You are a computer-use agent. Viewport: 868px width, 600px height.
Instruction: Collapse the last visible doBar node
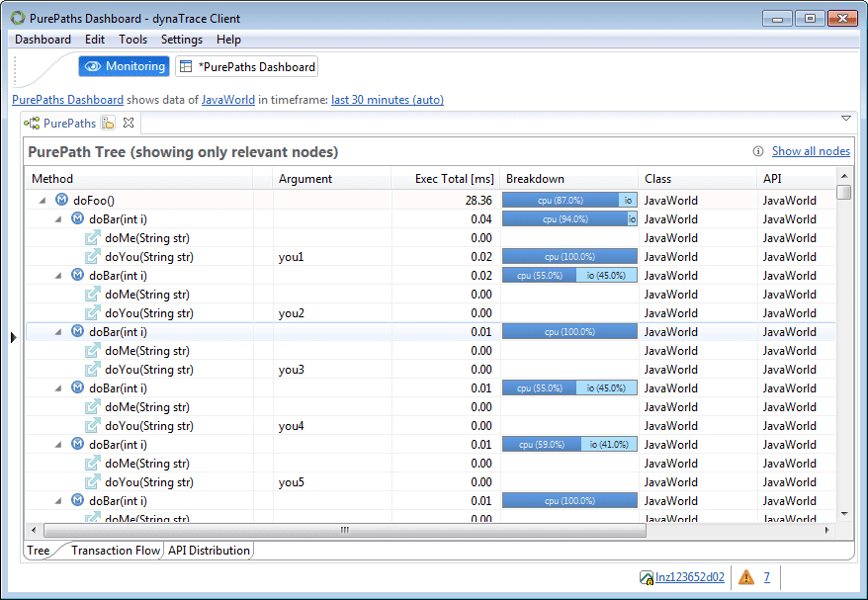point(58,501)
